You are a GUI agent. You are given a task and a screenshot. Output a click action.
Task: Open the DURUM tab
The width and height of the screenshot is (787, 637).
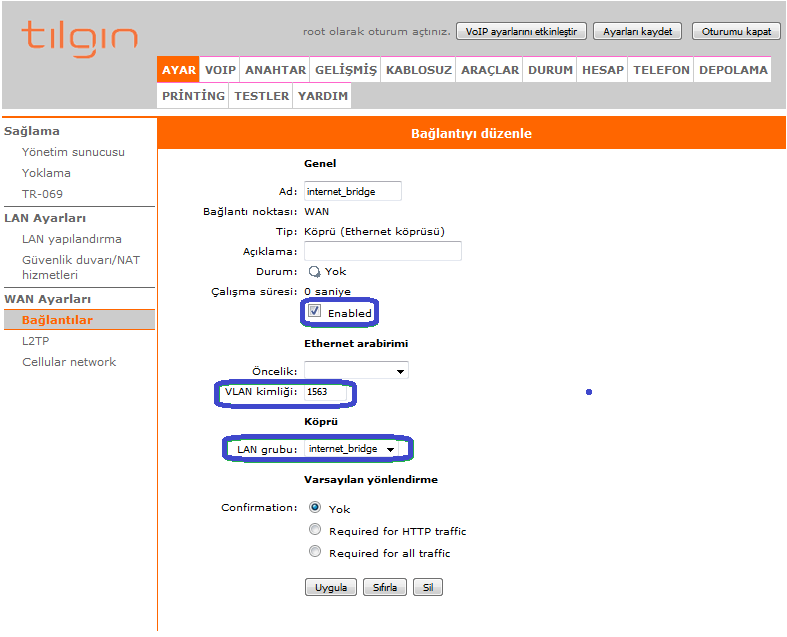(550, 70)
